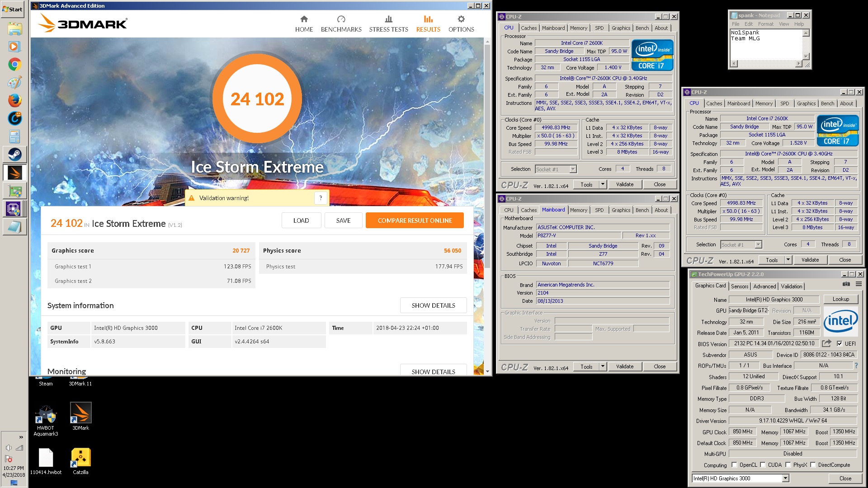Open Tools dropdown arrow in the 1.528 V CPU-Z window
Viewport: 868px width, 488px height.
[x=788, y=260]
